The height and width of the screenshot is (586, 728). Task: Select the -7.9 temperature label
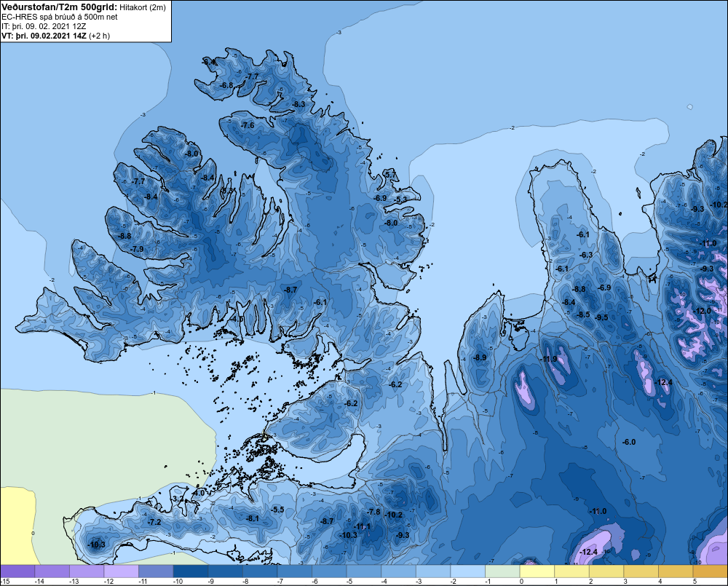[137, 249]
